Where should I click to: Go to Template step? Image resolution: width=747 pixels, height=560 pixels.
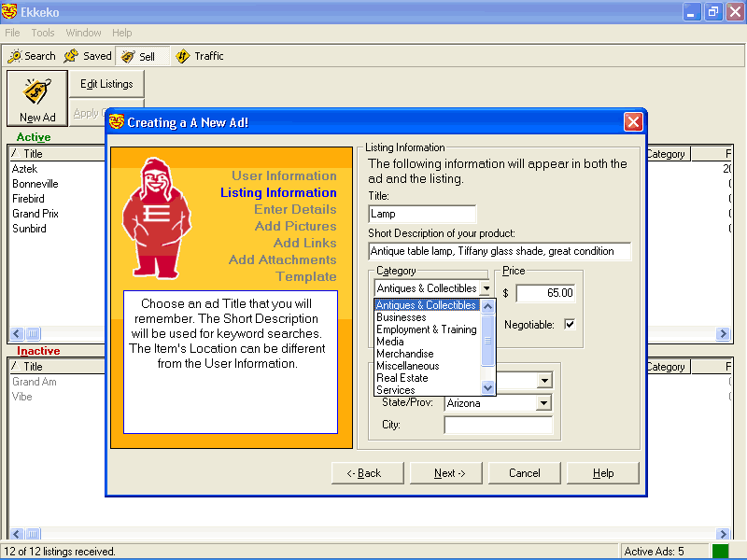(x=306, y=276)
